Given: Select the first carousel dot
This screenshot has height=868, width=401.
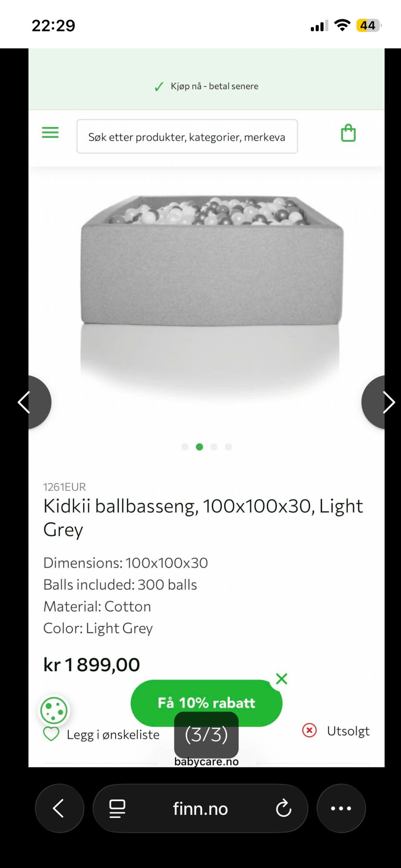Looking at the screenshot, I should click(185, 447).
